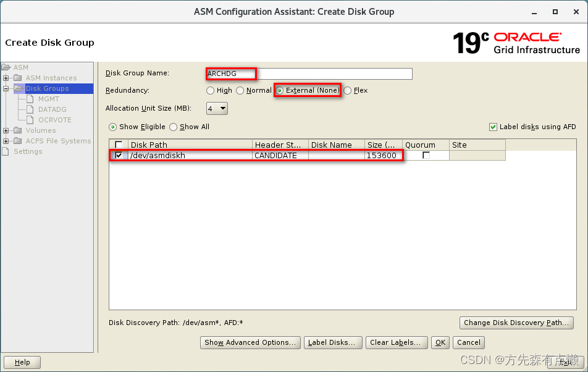Image resolution: width=588 pixels, height=372 pixels.
Task: Click the ACFS File Systems folder icon
Action: point(18,141)
